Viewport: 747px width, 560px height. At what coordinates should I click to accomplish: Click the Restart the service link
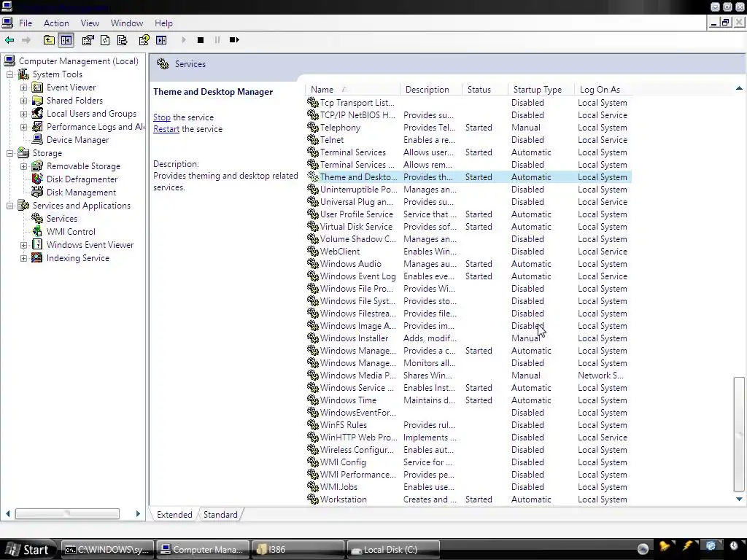pos(166,129)
